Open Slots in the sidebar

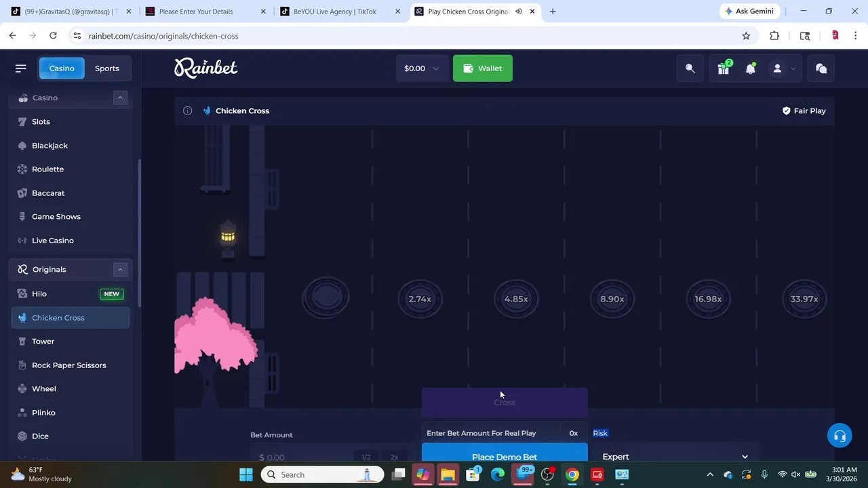coord(71,122)
